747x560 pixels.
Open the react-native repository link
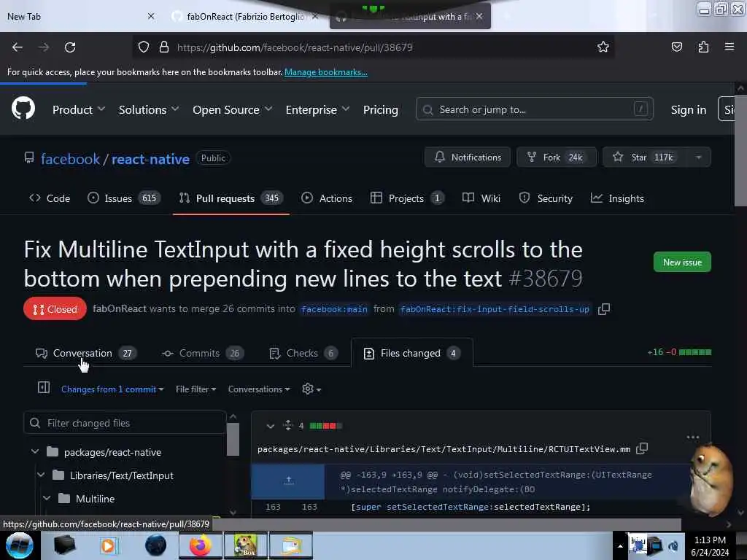point(150,158)
